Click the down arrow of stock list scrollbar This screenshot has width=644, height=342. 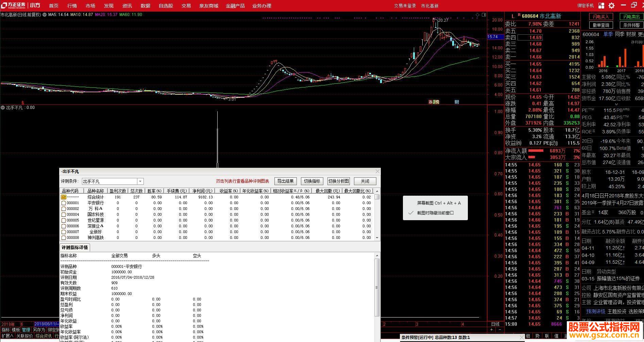[x=377, y=238]
